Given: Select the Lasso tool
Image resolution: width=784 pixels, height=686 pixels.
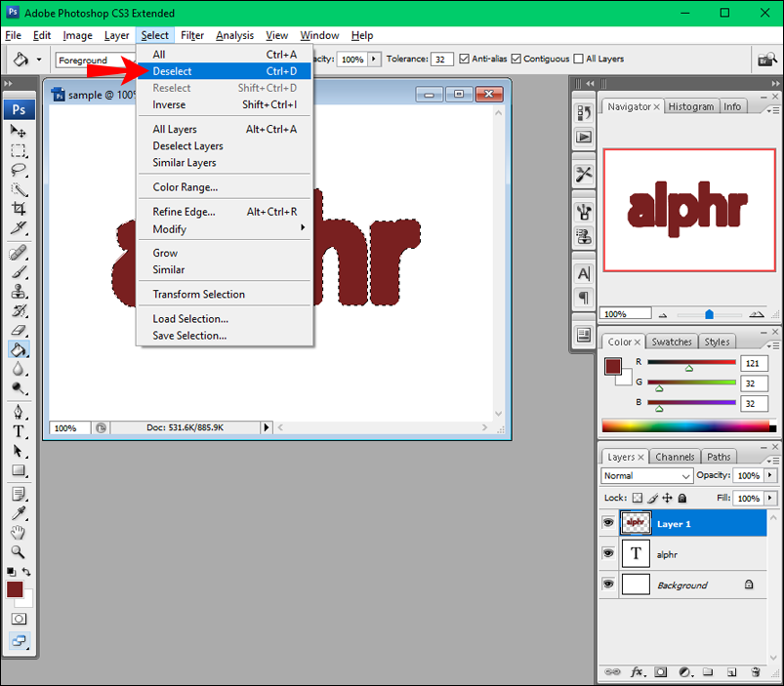Looking at the screenshot, I should coord(19,170).
